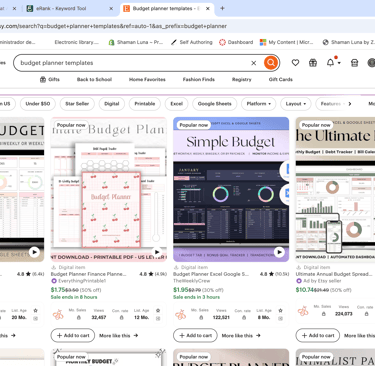Toggle the Digital filter chip

pyautogui.click(x=112, y=104)
